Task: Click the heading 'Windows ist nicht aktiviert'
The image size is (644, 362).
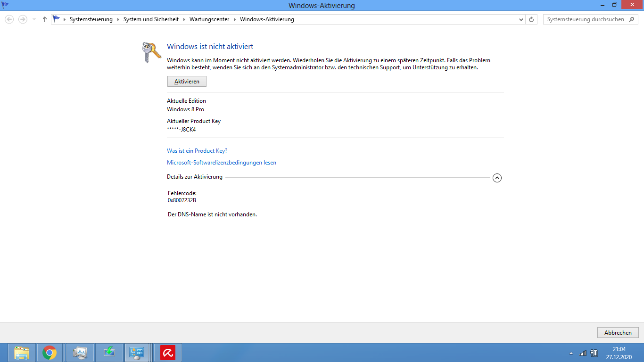Action: coord(210,47)
